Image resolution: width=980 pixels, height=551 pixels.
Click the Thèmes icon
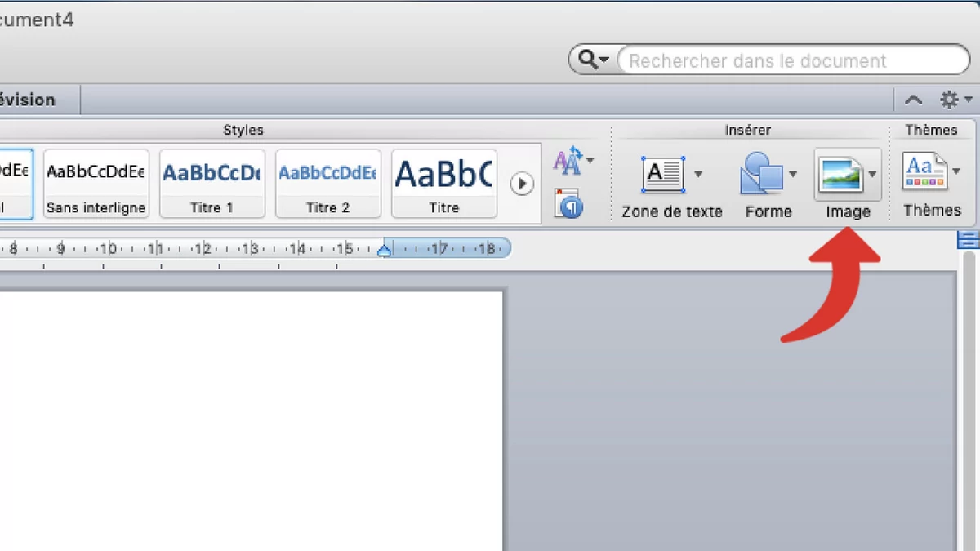(924, 172)
